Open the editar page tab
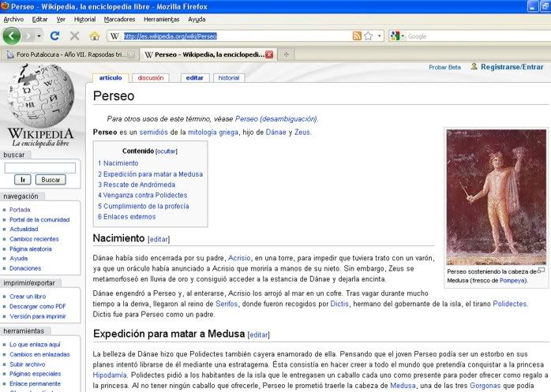Screen dimensions: 551x392 click(x=195, y=77)
